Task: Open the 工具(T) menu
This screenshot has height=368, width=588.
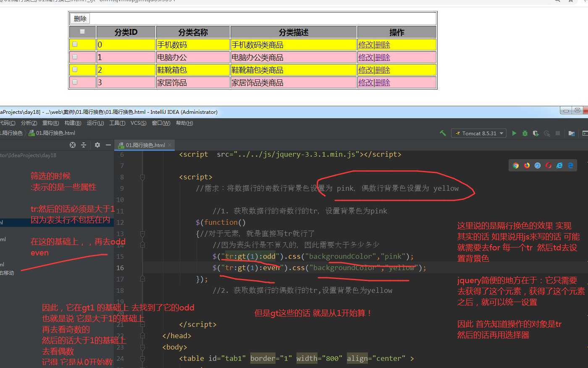Action: (x=117, y=123)
